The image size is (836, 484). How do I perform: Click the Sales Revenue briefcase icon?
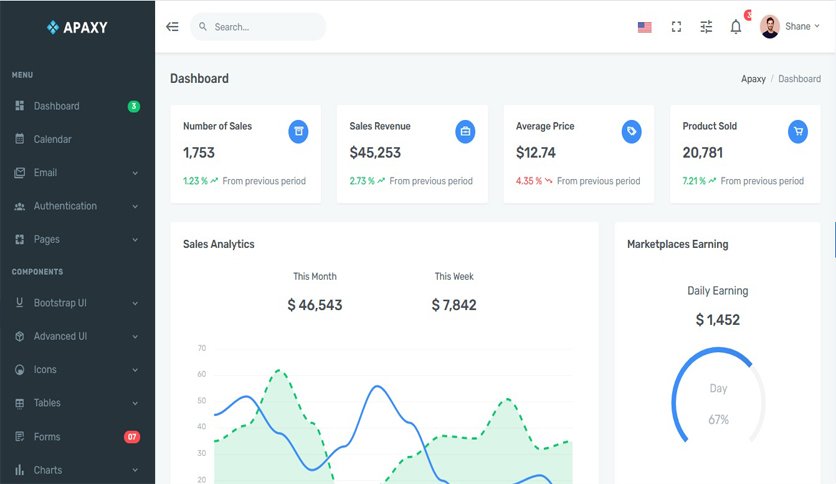coord(465,131)
